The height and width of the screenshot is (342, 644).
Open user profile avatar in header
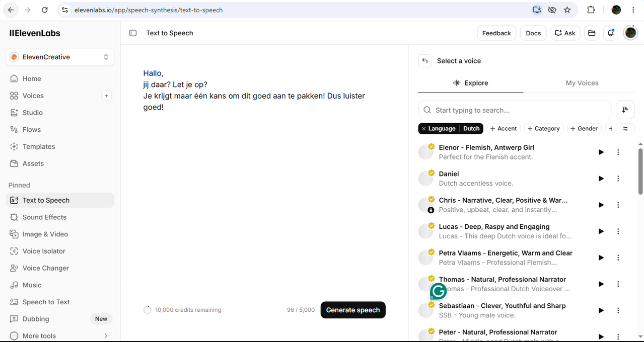pos(630,33)
